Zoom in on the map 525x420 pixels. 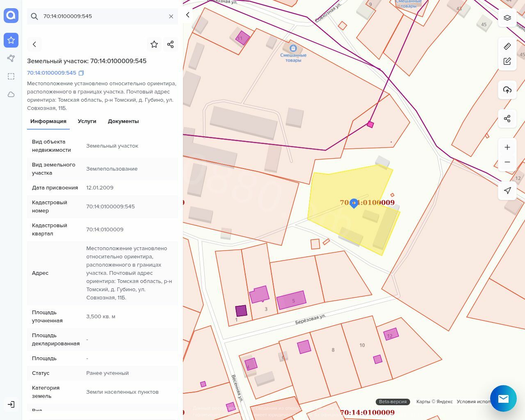(x=507, y=147)
